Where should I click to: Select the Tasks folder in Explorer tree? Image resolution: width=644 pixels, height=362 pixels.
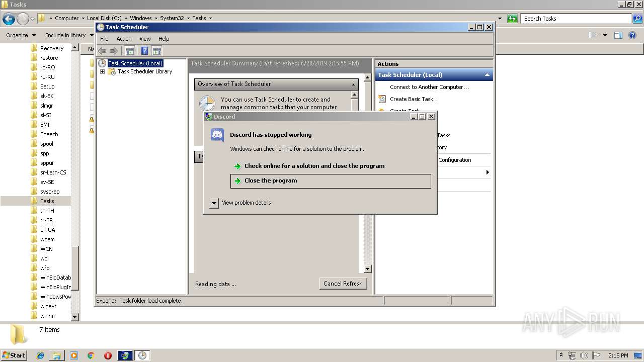[x=47, y=201]
